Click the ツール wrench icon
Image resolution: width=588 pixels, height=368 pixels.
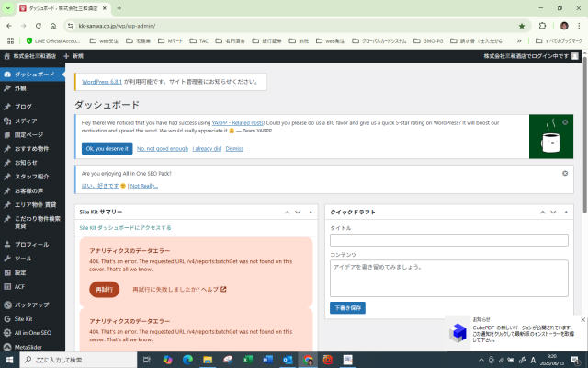pos(7,259)
